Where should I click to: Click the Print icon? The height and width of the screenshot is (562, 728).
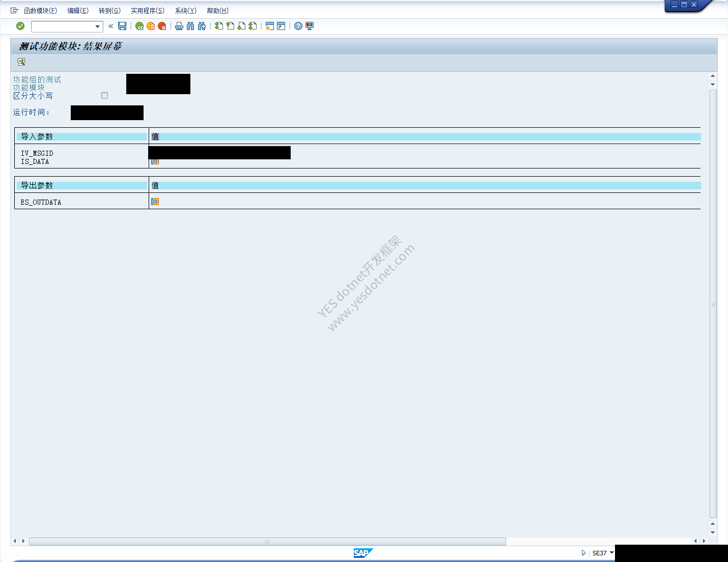[179, 26]
